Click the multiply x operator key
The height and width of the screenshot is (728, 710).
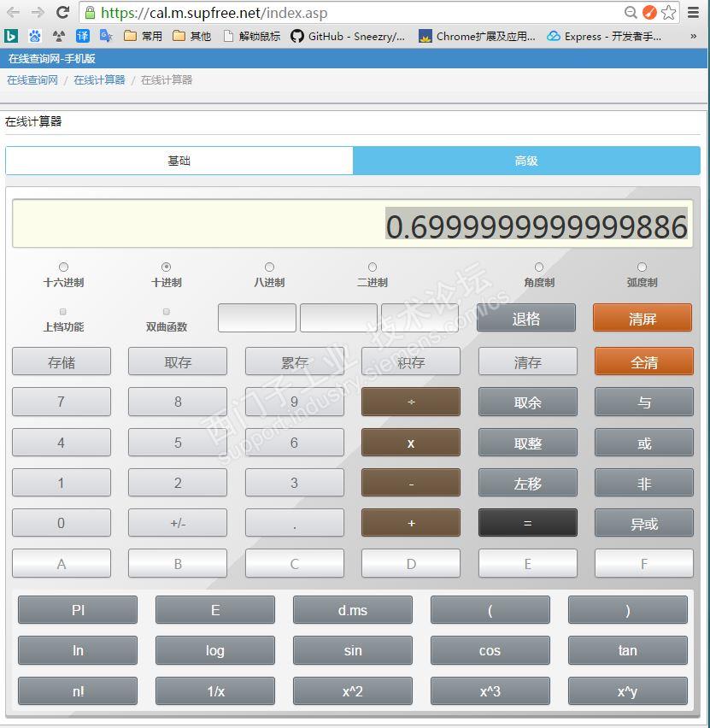click(411, 443)
